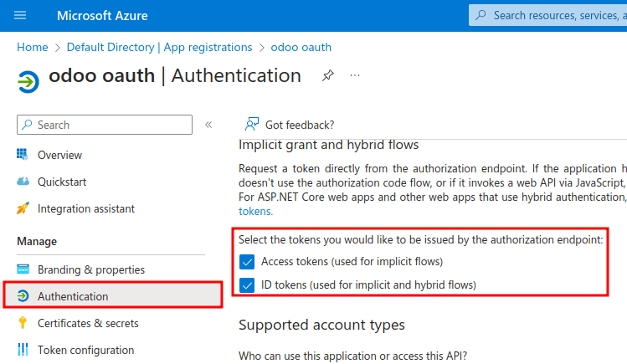Click the Certificates & secrets key icon
The width and height of the screenshot is (627, 364).
(x=23, y=323)
